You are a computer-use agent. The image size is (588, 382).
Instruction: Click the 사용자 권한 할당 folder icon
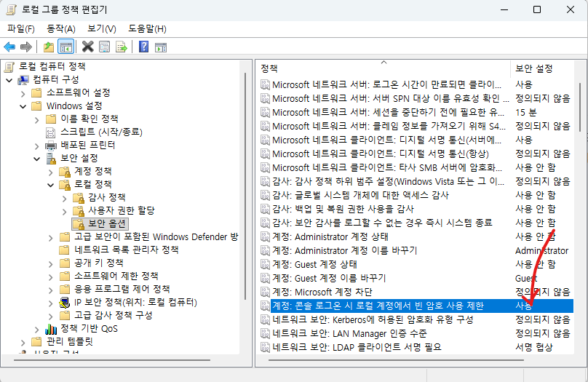point(79,211)
